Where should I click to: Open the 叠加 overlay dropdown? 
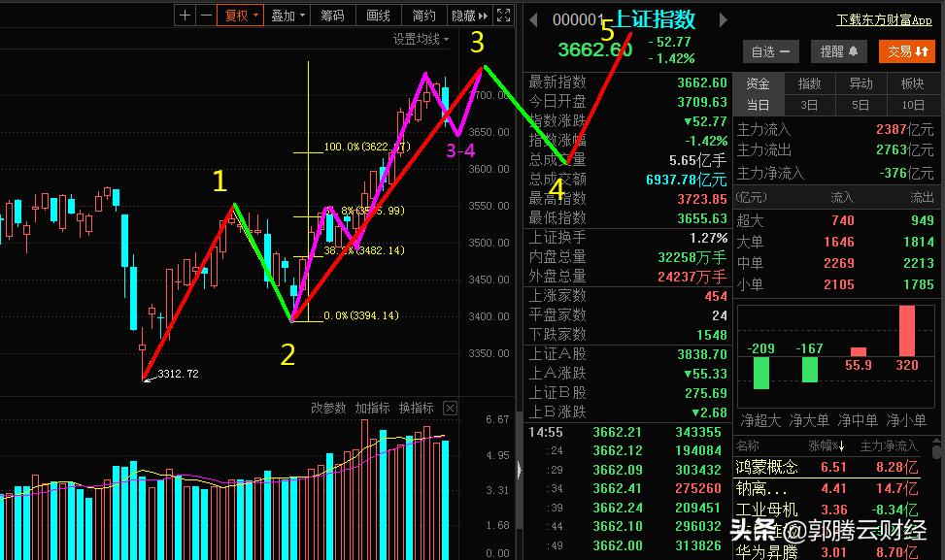(287, 16)
